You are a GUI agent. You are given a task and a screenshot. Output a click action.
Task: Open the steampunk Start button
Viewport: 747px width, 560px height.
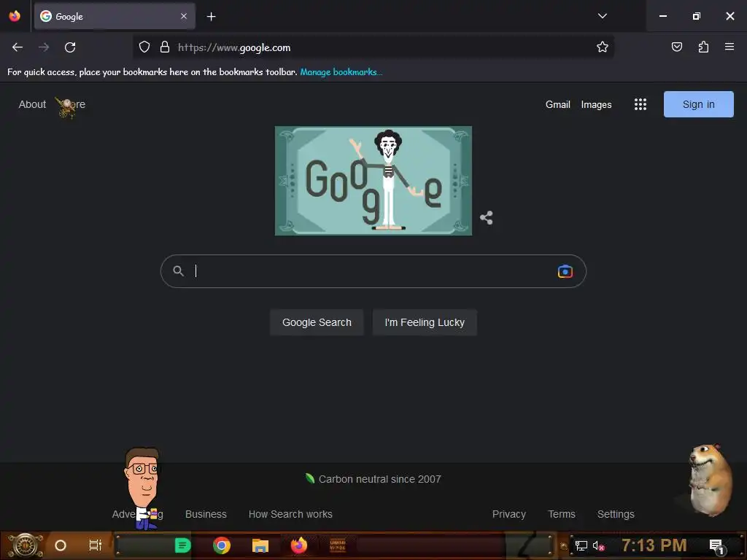pyautogui.click(x=26, y=545)
